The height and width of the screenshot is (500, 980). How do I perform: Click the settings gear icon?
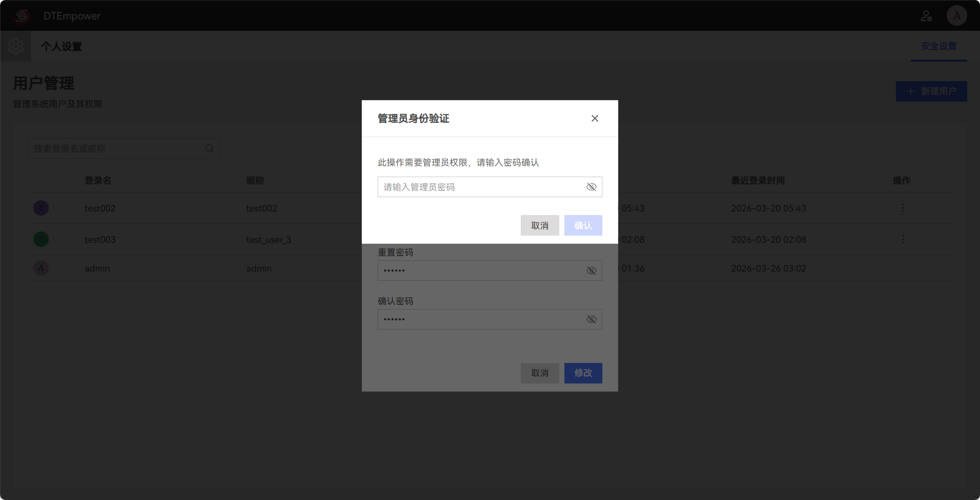coord(15,46)
